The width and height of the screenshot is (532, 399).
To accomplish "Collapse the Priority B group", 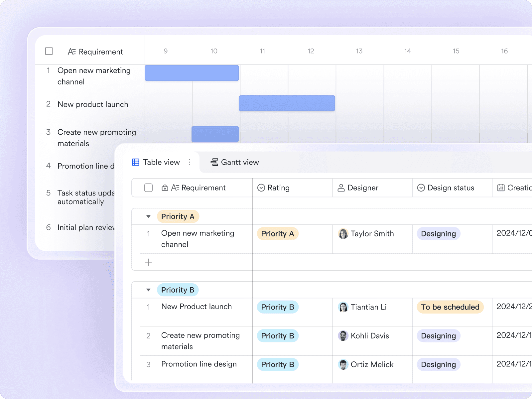I will (149, 290).
